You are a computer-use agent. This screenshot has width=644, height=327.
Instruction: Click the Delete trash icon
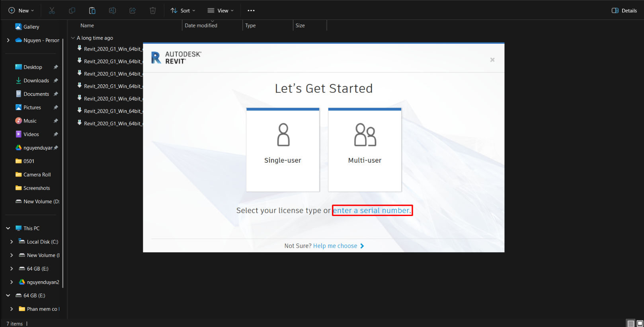point(153,11)
